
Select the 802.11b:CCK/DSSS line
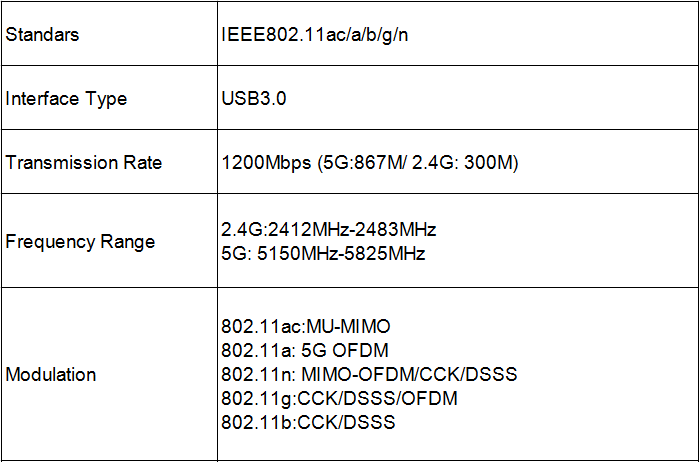tap(308, 422)
